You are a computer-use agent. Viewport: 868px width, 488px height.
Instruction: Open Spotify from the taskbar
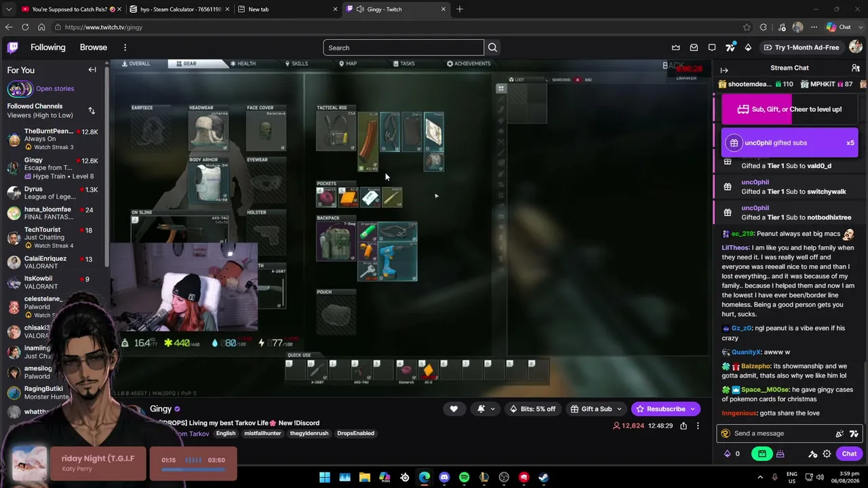coord(464,477)
